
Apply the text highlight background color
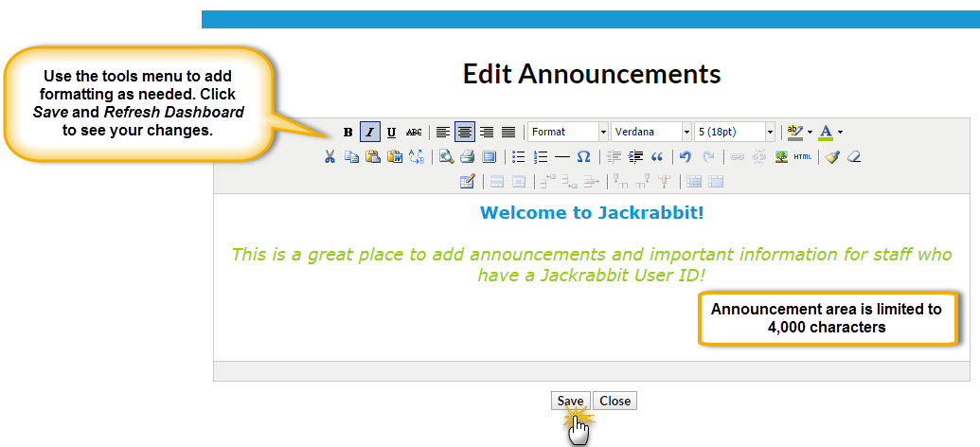[x=794, y=132]
